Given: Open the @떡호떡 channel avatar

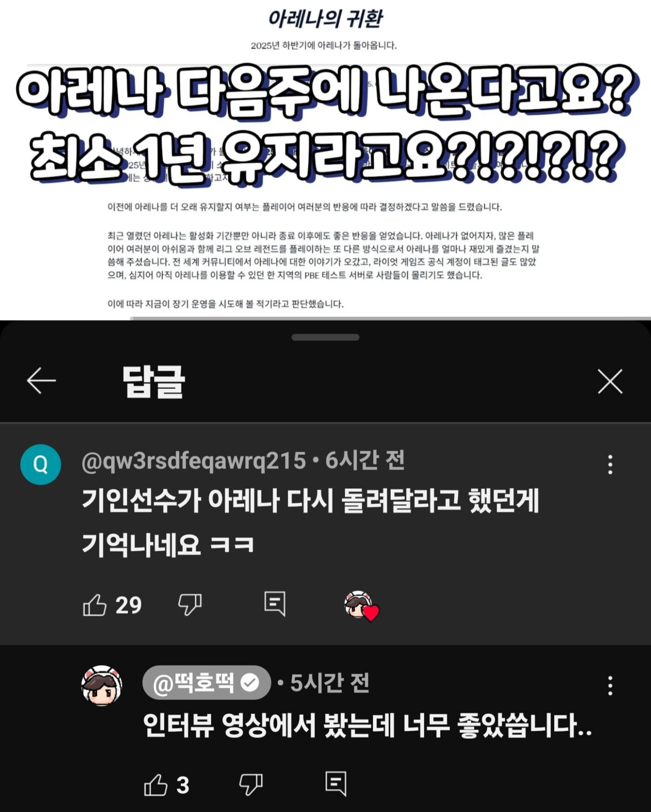Looking at the screenshot, I should pyautogui.click(x=102, y=686).
